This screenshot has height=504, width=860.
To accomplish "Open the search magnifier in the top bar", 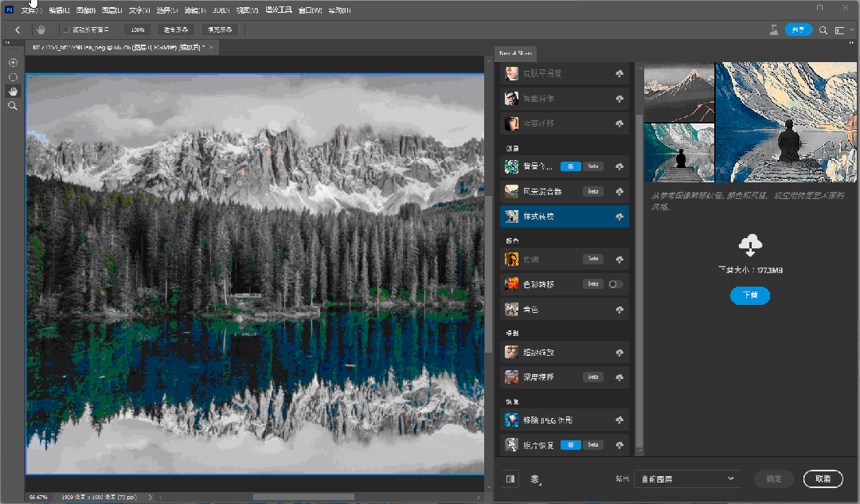I will [x=823, y=30].
